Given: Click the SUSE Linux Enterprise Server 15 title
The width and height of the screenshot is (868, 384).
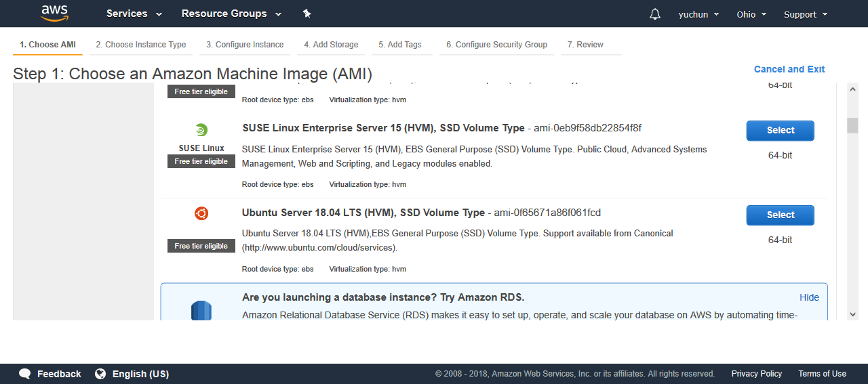Looking at the screenshot, I should click(x=383, y=128).
